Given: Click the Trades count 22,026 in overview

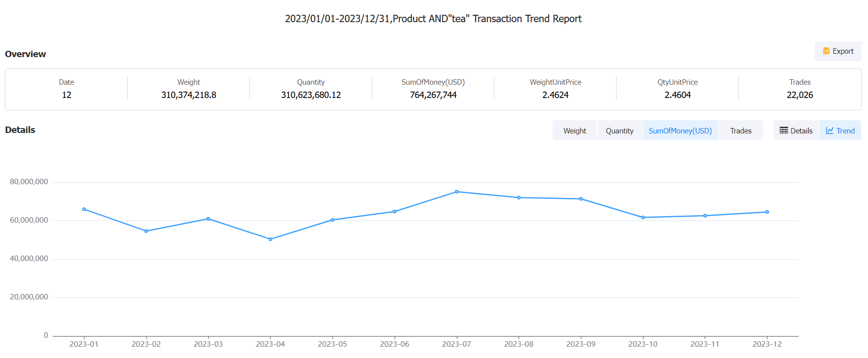Looking at the screenshot, I should [x=799, y=95].
